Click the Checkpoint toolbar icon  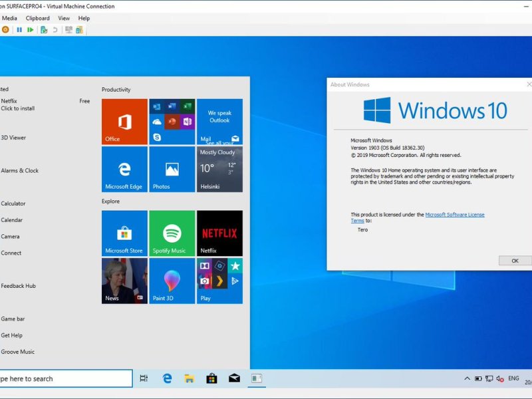click(44, 30)
